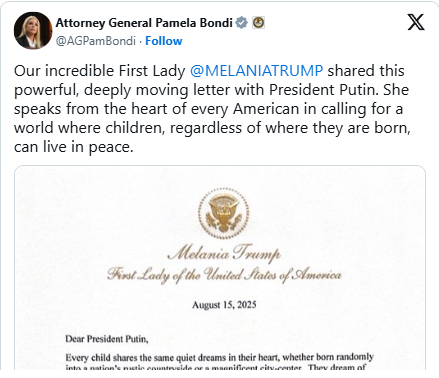Open the @MELANIATRUMP mention link

click(256, 71)
